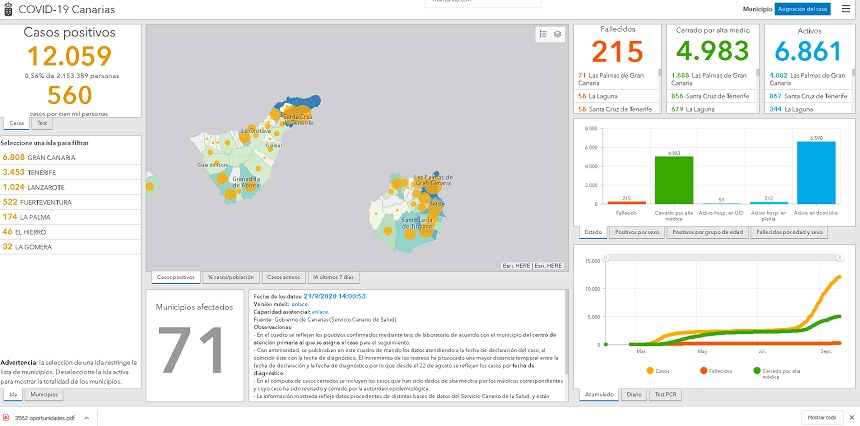The height and width of the screenshot is (426, 860).
Task: Show % casos/población map tab
Action: point(230,276)
